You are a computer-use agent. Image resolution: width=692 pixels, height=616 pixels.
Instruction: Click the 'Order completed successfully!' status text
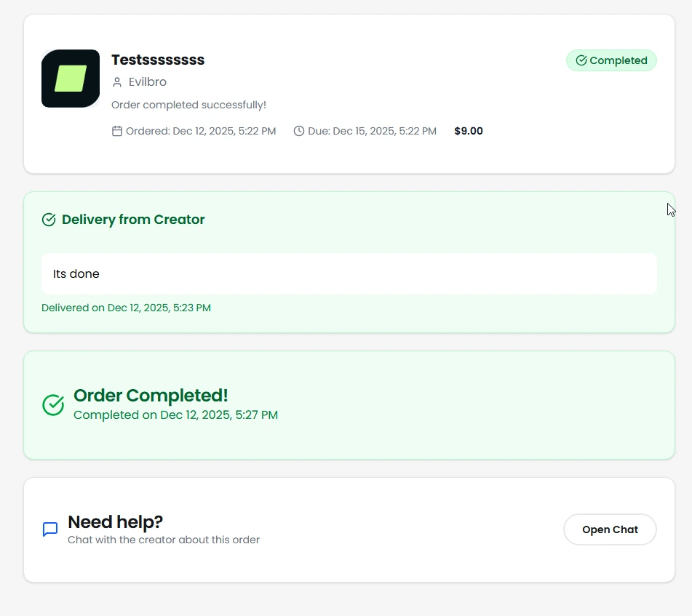[188, 105]
